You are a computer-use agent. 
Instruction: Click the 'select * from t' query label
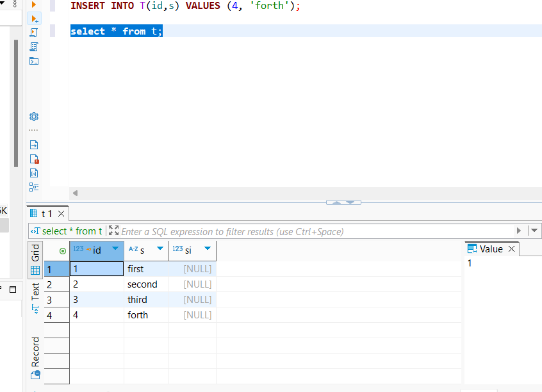click(x=72, y=231)
